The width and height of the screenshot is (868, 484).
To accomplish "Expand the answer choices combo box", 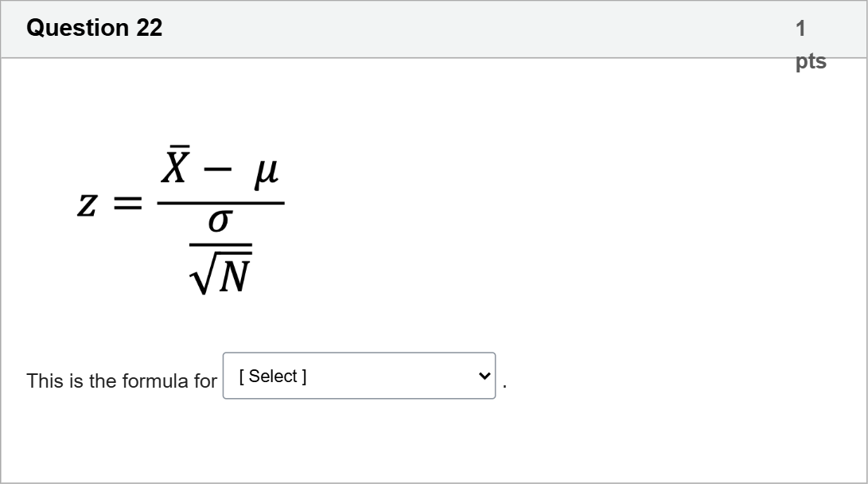I will coord(359,376).
